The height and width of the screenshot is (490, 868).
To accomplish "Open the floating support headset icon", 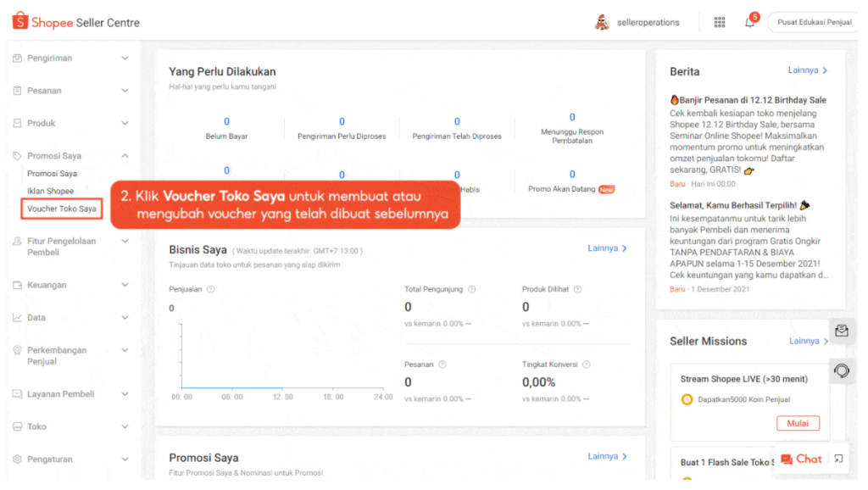I will tap(842, 371).
